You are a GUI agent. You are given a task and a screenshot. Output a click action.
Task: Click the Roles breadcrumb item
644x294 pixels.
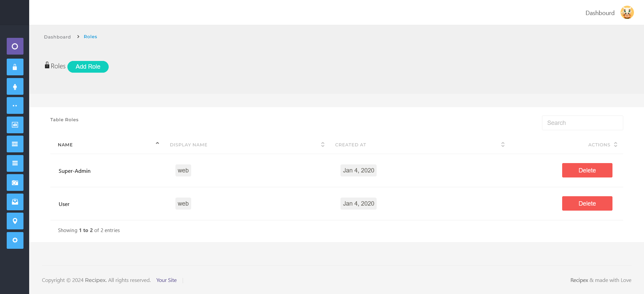tap(90, 37)
